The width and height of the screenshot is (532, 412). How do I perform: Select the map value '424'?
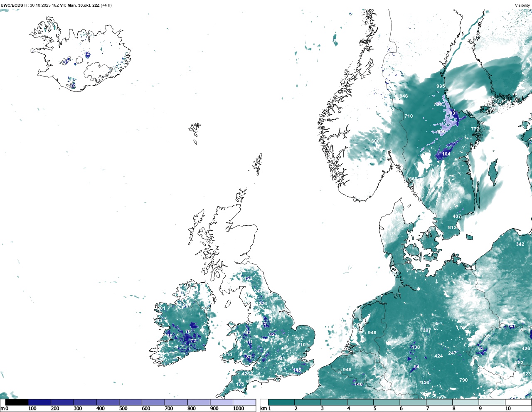(x=438, y=356)
